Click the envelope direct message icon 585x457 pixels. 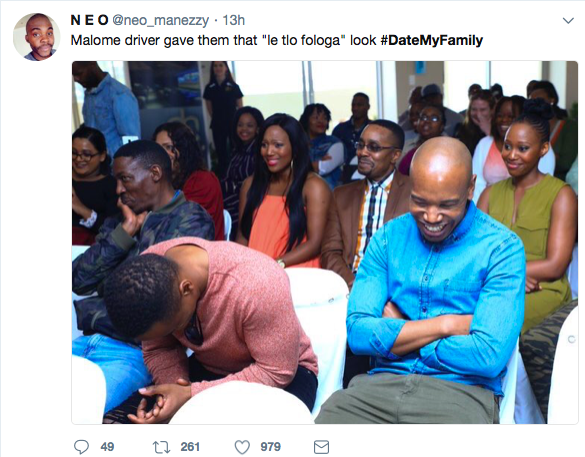point(321,447)
